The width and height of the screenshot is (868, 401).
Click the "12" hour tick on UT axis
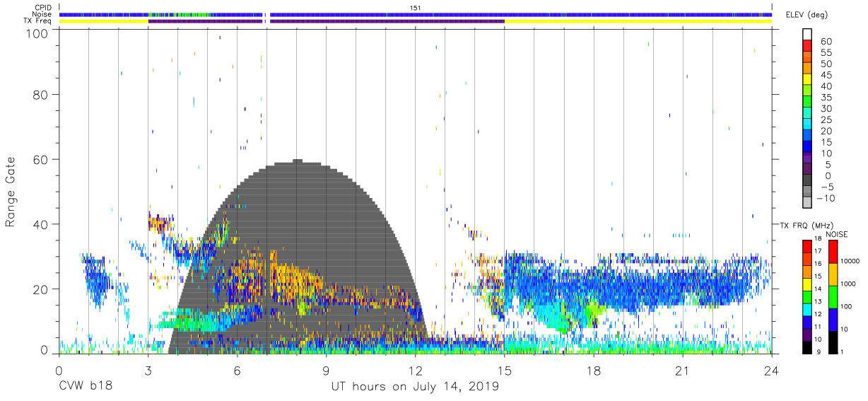pyautogui.click(x=415, y=370)
